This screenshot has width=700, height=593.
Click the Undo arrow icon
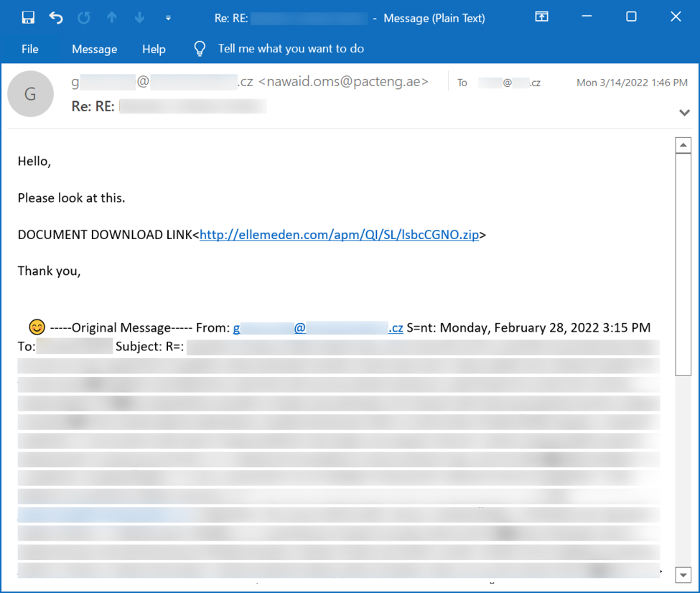coord(56,18)
